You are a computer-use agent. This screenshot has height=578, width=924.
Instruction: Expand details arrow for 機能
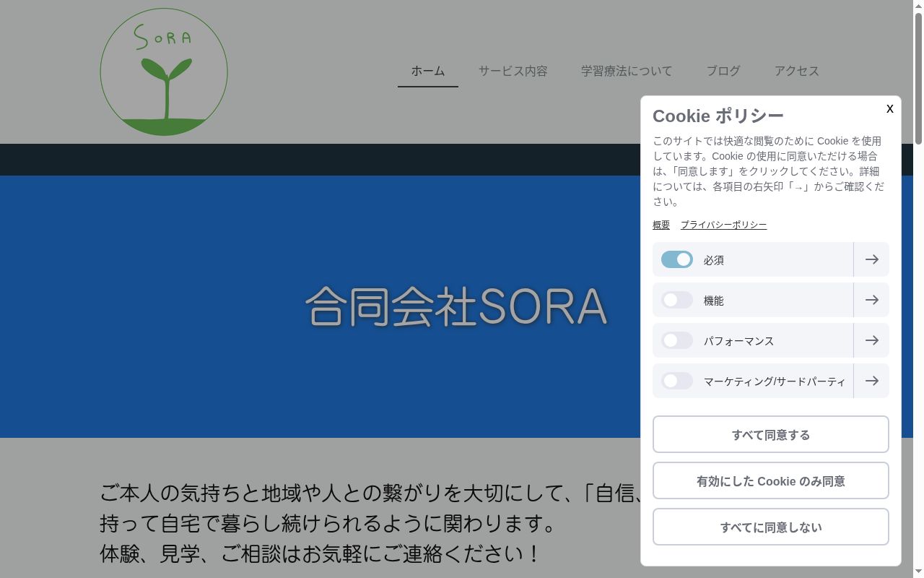tap(871, 300)
